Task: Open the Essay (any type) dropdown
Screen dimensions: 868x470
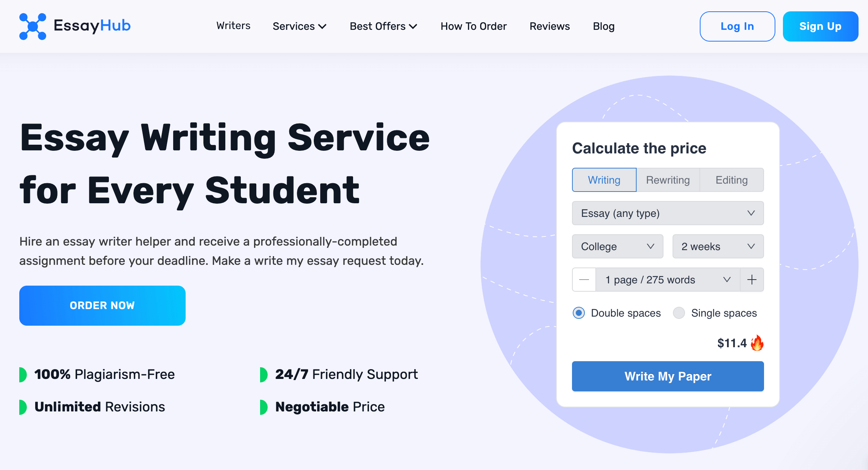Action: (x=668, y=213)
